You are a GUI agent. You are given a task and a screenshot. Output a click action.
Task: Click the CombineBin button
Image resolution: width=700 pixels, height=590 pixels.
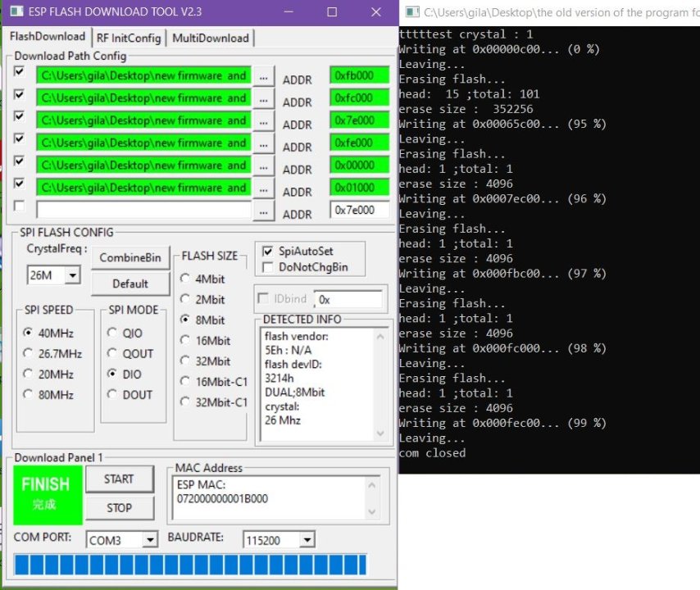coord(130,257)
